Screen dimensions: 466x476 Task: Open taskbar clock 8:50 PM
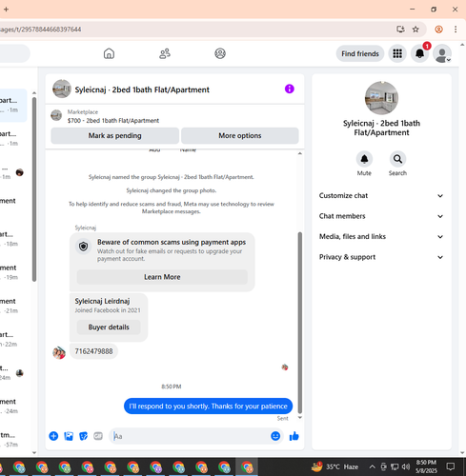426,466
